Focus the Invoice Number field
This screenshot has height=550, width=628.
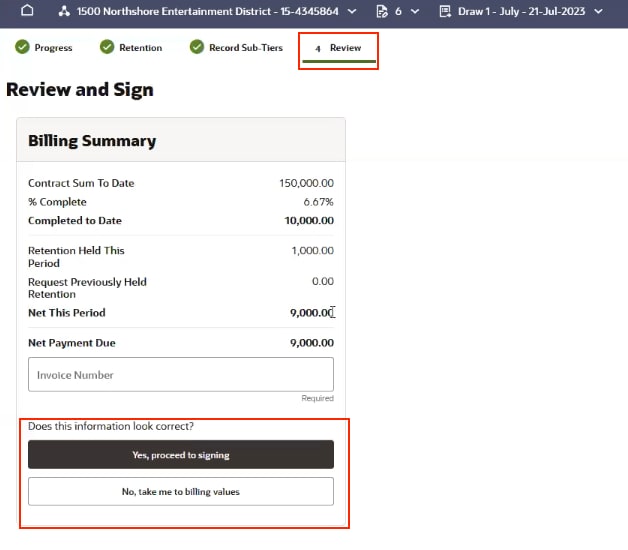[x=181, y=375]
